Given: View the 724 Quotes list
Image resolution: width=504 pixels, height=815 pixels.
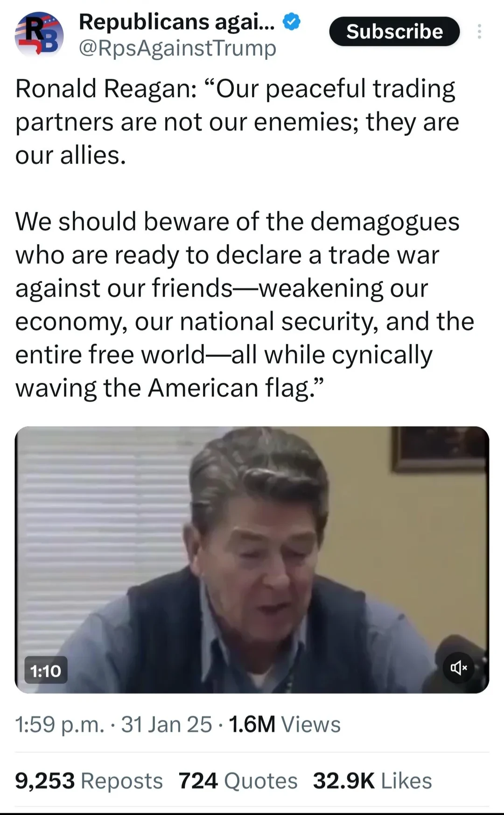Looking at the screenshot, I should click(238, 781).
